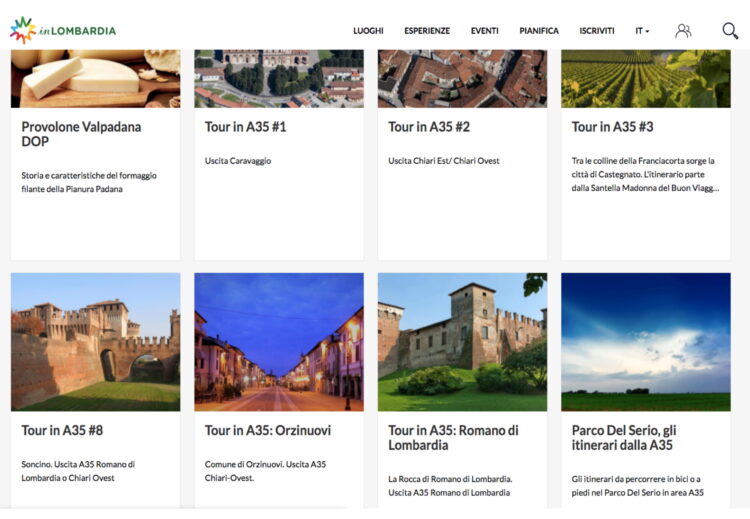Open Tour in A35: Romano di Lombardia title
Image resolution: width=750 pixels, height=519 pixels.
(453, 438)
